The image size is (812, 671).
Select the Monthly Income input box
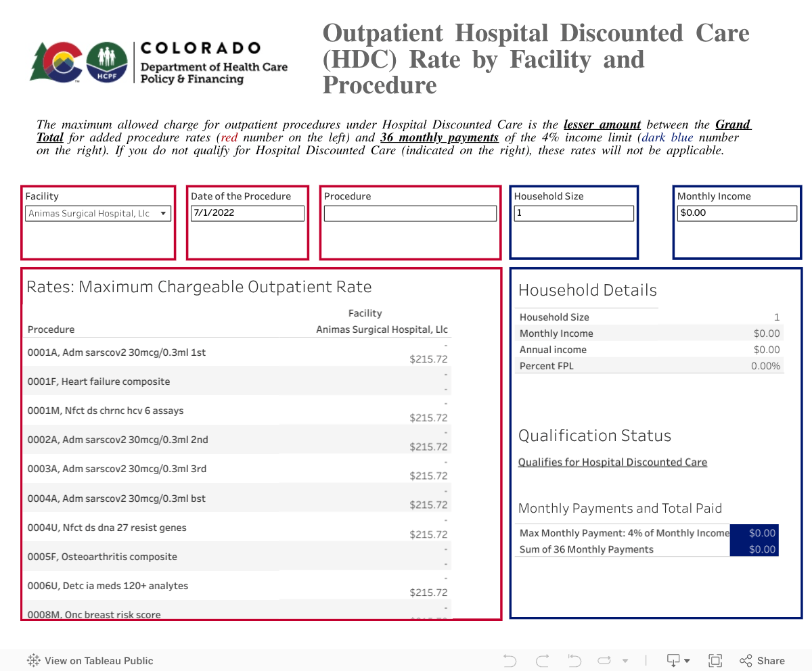[x=737, y=213]
